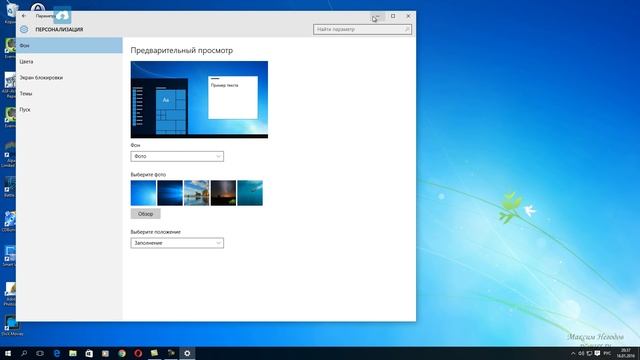Show hidden system tray icons
Screen dimensions: 640x360
(x=573, y=353)
